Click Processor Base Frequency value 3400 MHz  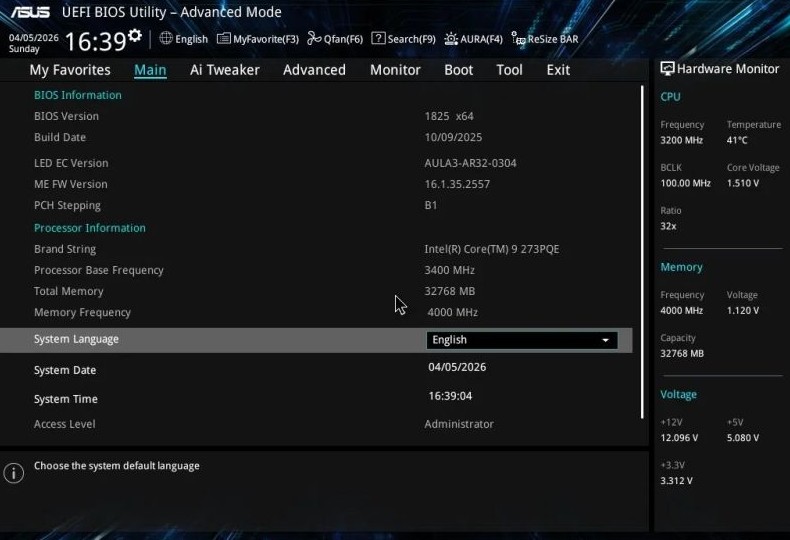pyautogui.click(x=449, y=271)
